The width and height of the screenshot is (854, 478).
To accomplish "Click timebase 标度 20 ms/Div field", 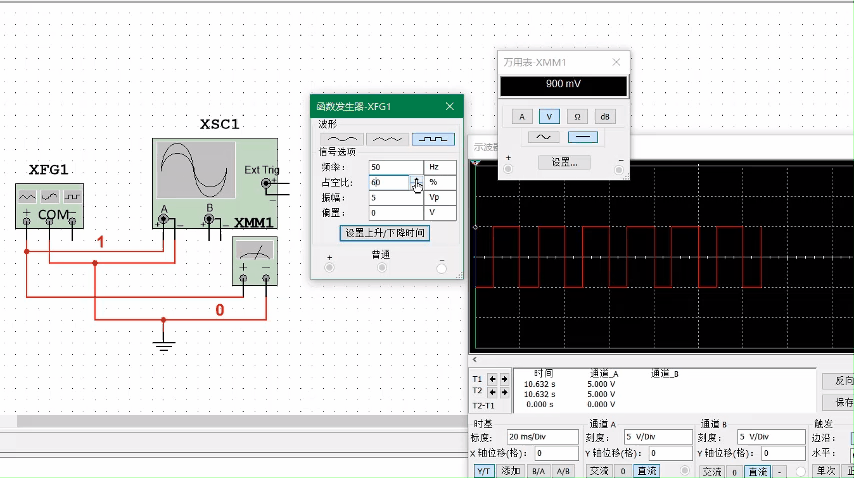I will pyautogui.click(x=542, y=437).
